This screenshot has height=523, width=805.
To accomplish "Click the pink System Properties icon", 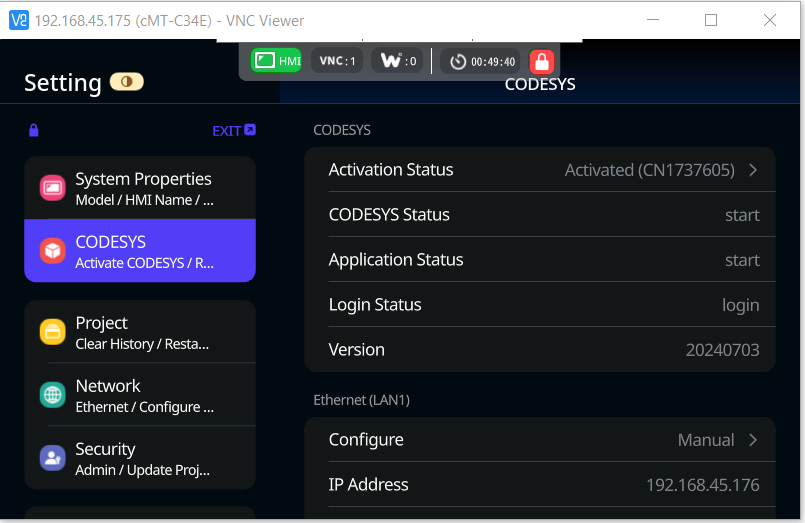I will tap(52, 188).
